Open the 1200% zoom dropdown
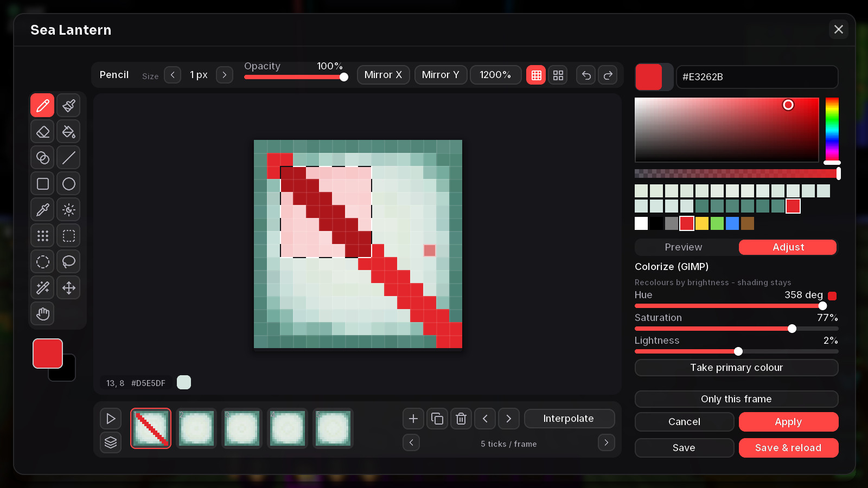The image size is (868, 488). pyautogui.click(x=495, y=75)
